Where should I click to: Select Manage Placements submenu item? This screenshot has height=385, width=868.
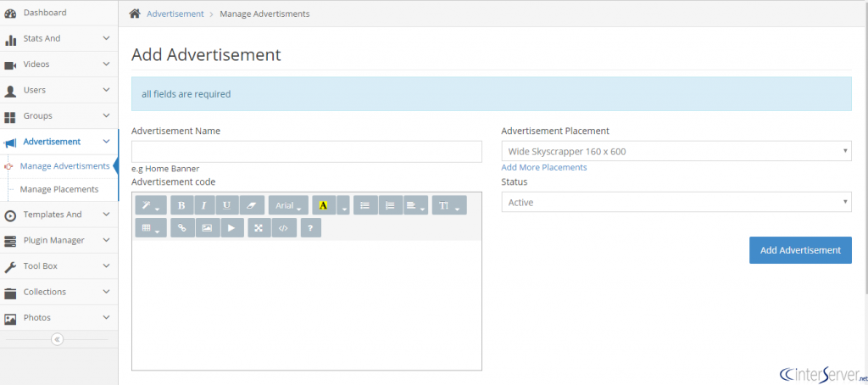click(x=59, y=189)
